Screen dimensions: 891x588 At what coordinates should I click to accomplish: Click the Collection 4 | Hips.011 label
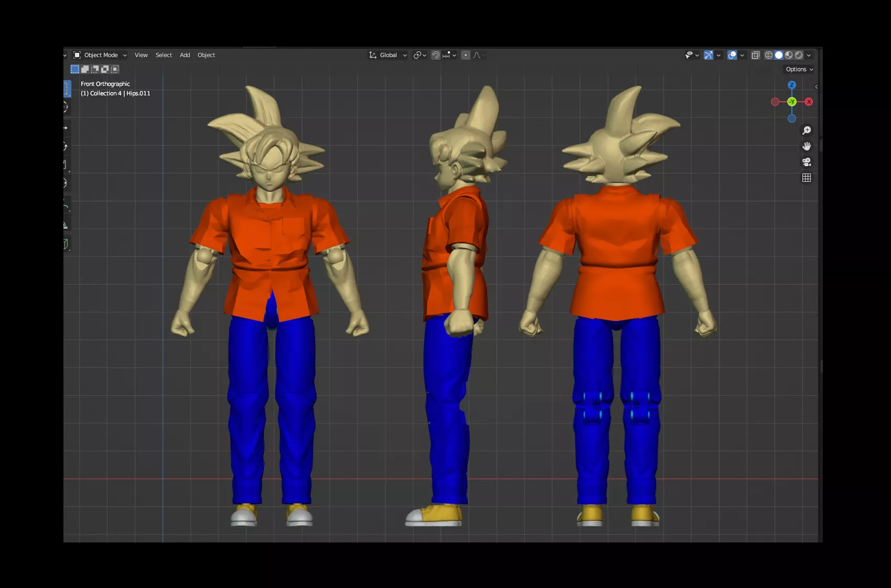(x=115, y=93)
